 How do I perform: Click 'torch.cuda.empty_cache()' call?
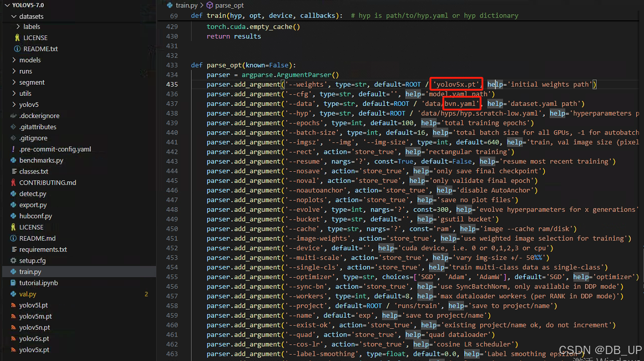tap(253, 26)
